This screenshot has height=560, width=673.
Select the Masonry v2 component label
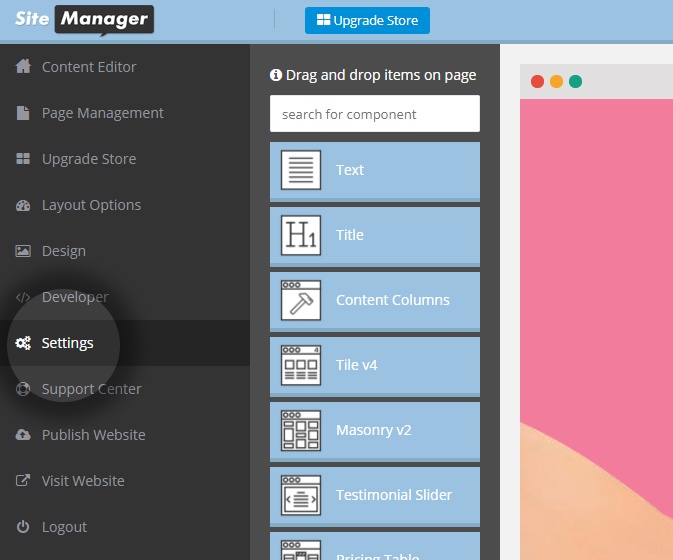374,430
